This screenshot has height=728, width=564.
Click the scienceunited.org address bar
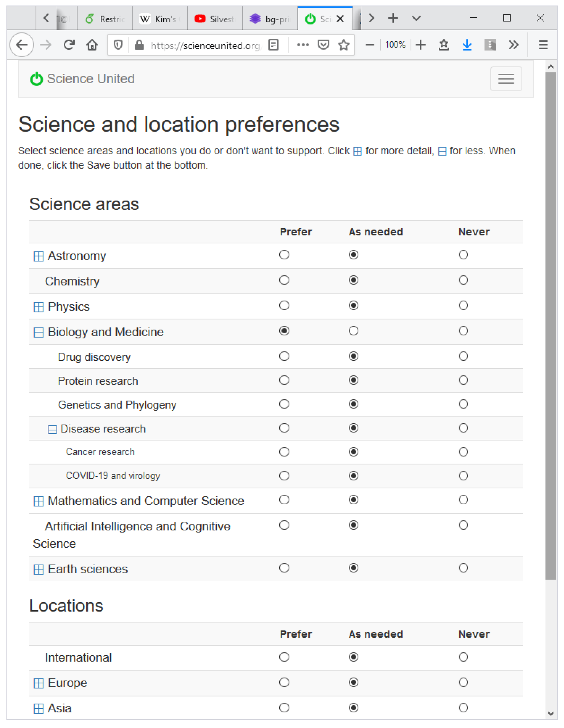point(204,45)
